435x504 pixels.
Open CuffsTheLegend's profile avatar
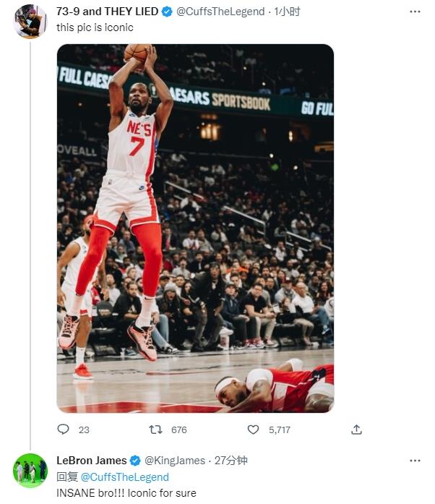[30, 21]
